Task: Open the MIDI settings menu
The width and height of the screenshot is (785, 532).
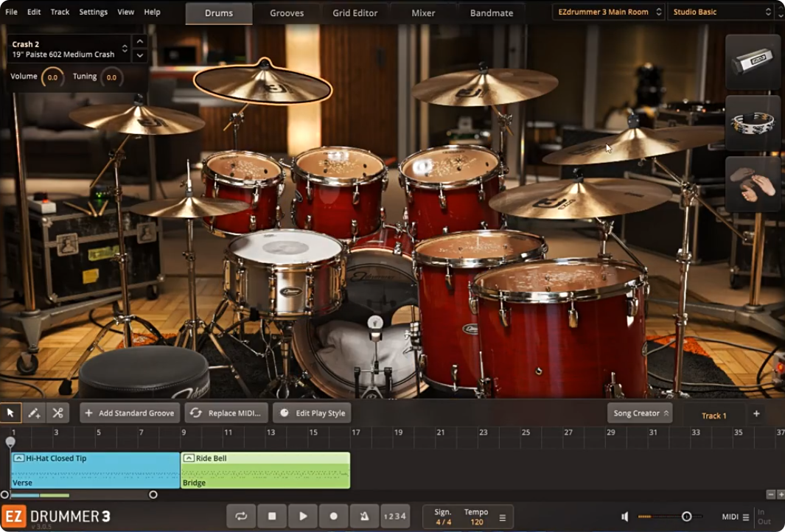Action: [736, 517]
